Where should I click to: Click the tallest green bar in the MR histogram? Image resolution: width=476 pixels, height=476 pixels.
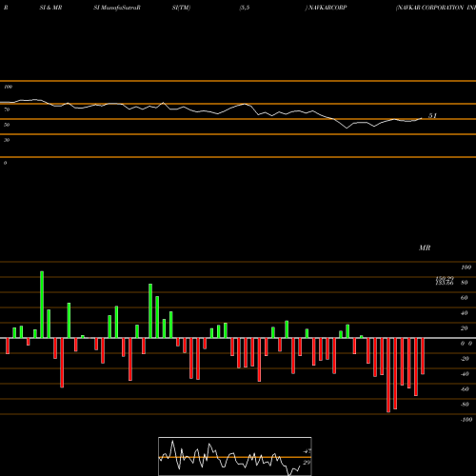click(x=42, y=305)
